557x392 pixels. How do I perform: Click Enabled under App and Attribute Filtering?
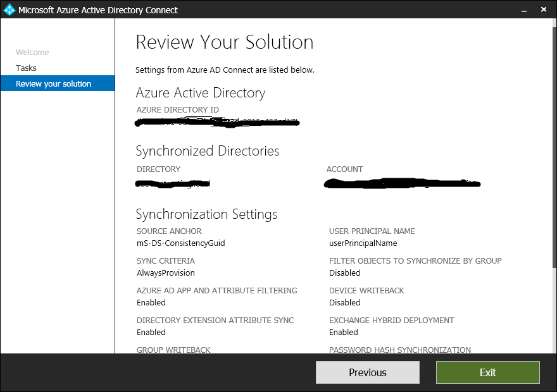click(151, 303)
